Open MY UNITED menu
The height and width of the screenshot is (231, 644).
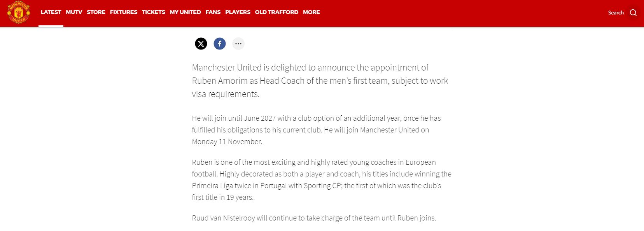click(x=185, y=12)
